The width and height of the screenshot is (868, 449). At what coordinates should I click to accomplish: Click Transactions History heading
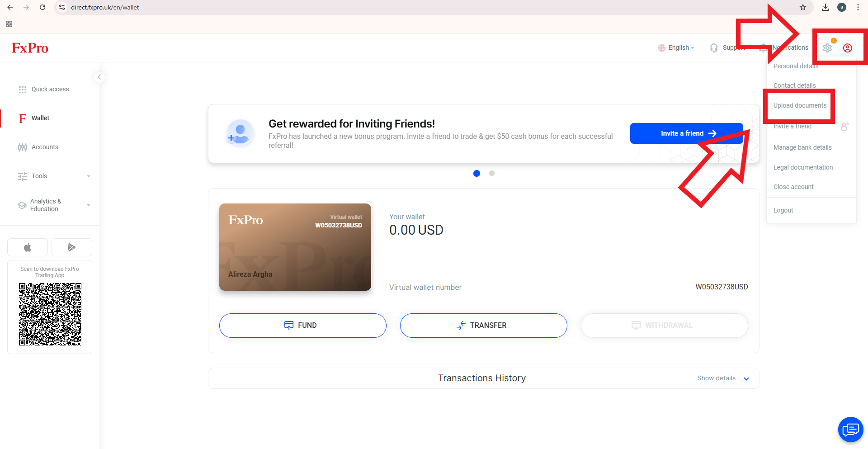482,378
